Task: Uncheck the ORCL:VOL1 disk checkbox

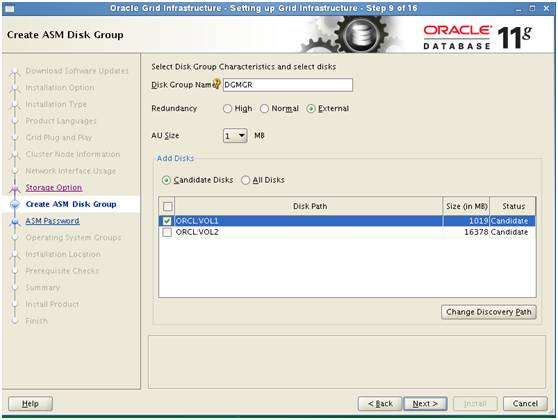Action: click(x=167, y=221)
